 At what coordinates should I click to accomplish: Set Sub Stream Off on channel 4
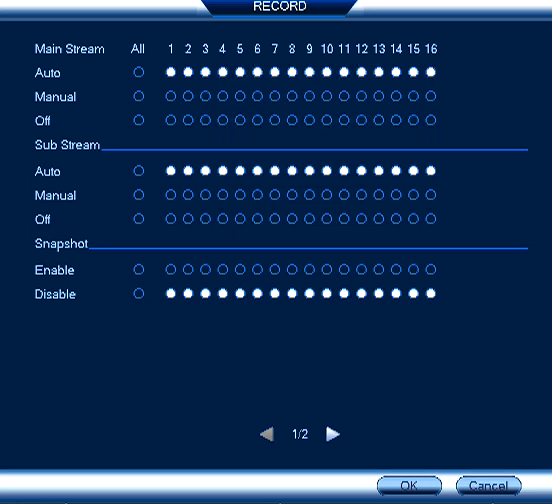click(x=222, y=219)
